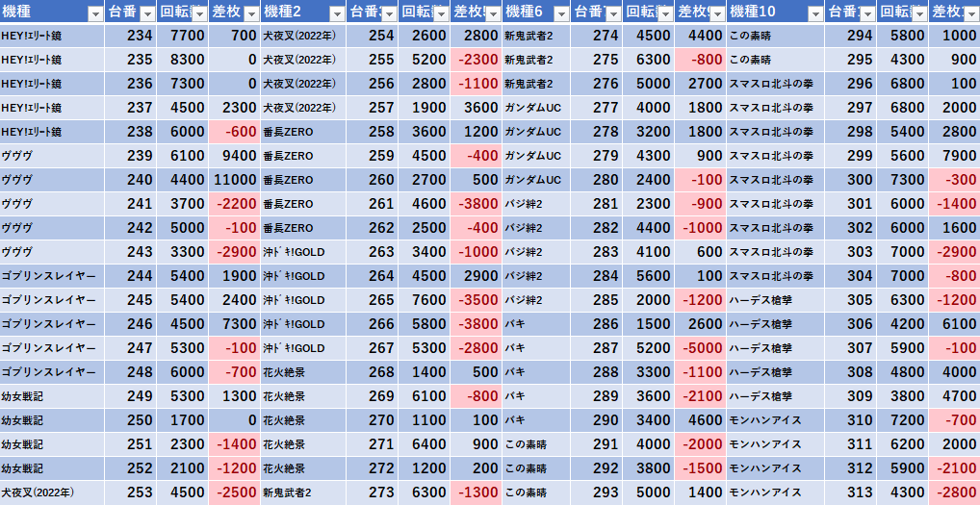
Task: Select the 8300 rotation count cell
Action: click(x=182, y=60)
